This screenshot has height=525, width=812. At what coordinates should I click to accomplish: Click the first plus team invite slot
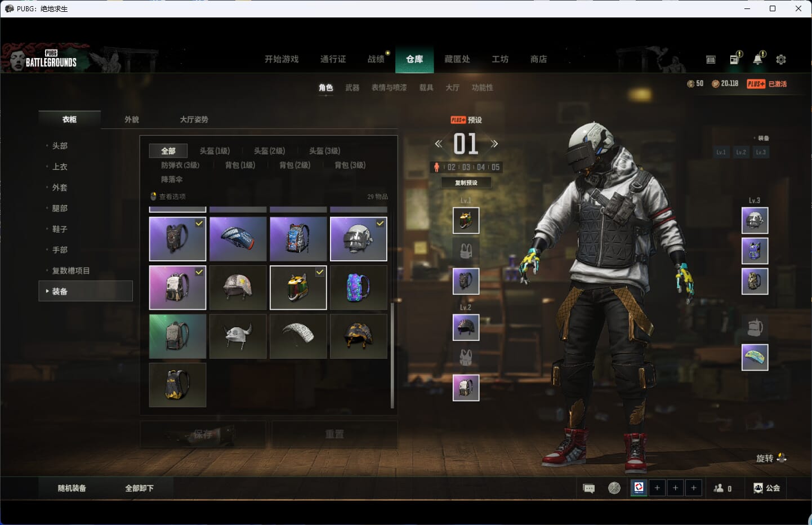657,488
